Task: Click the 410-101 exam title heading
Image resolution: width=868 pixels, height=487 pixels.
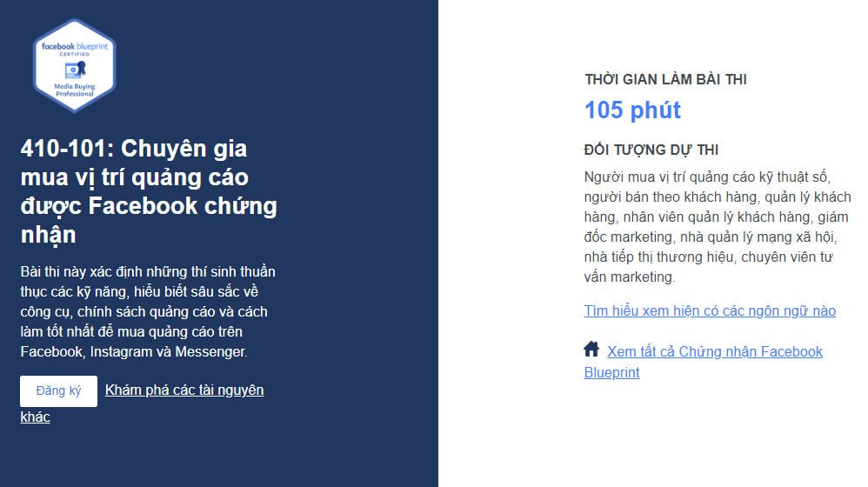Action: [149, 191]
